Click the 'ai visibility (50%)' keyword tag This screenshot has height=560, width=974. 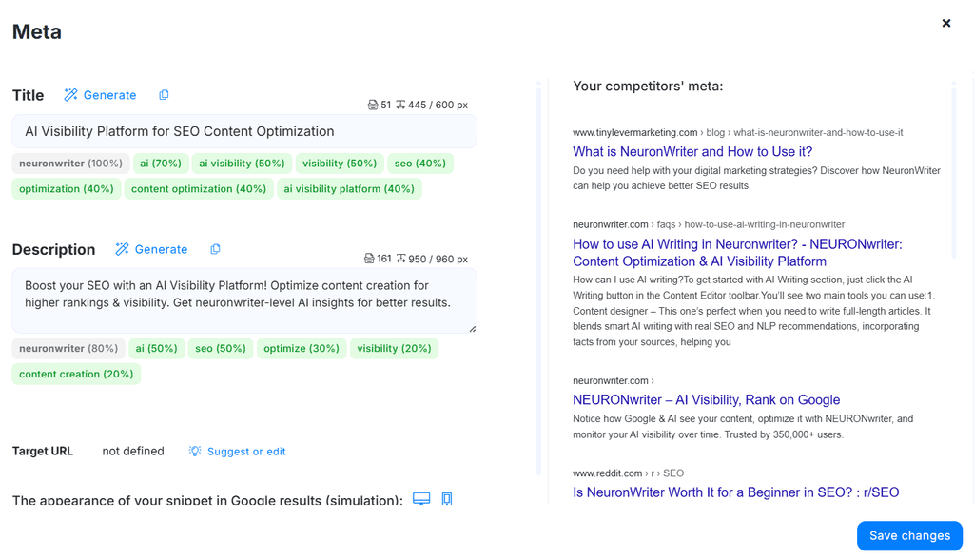point(242,164)
